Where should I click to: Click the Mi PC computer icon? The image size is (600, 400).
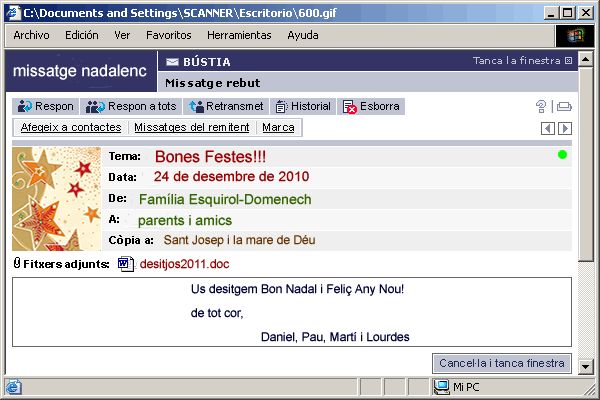[442, 387]
